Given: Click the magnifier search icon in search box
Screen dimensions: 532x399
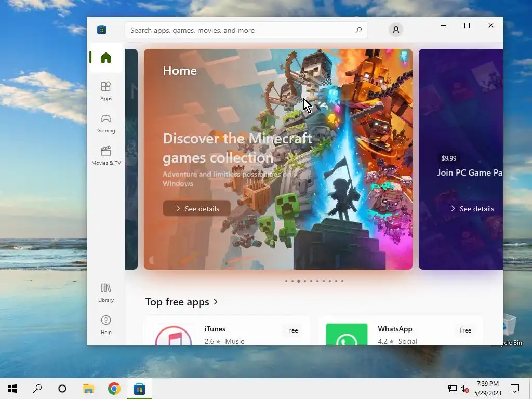Looking at the screenshot, I should pyautogui.click(x=358, y=30).
